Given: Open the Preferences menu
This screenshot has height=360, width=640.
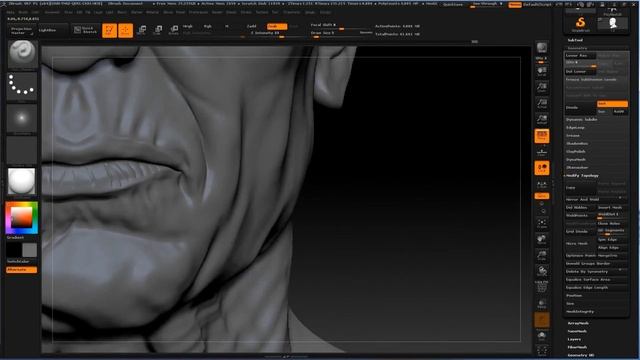Looking at the screenshot, I should coord(198,12).
